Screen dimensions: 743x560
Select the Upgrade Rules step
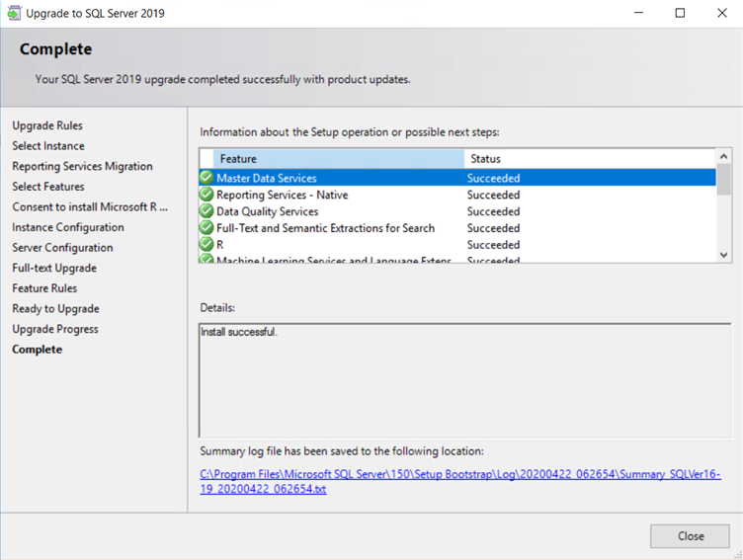47,125
